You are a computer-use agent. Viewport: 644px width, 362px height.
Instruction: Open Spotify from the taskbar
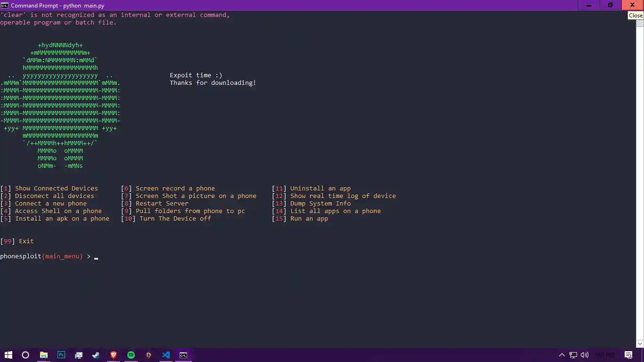click(131, 355)
